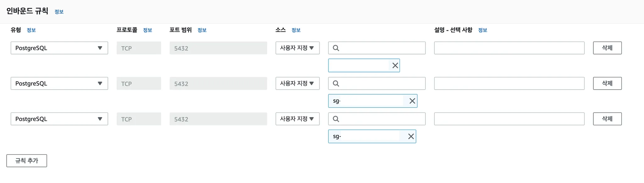Open 정보 link next to 프로토콜

(x=147, y=30)
